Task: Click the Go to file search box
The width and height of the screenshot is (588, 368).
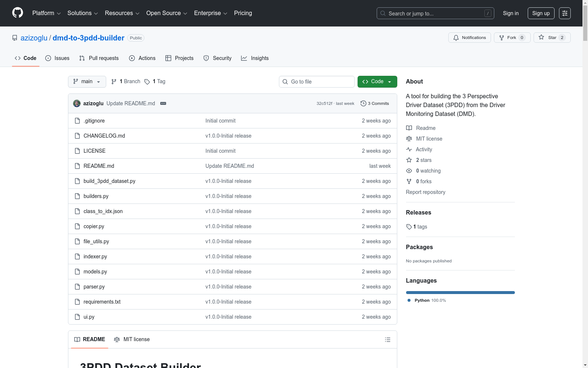Action: 317,82
